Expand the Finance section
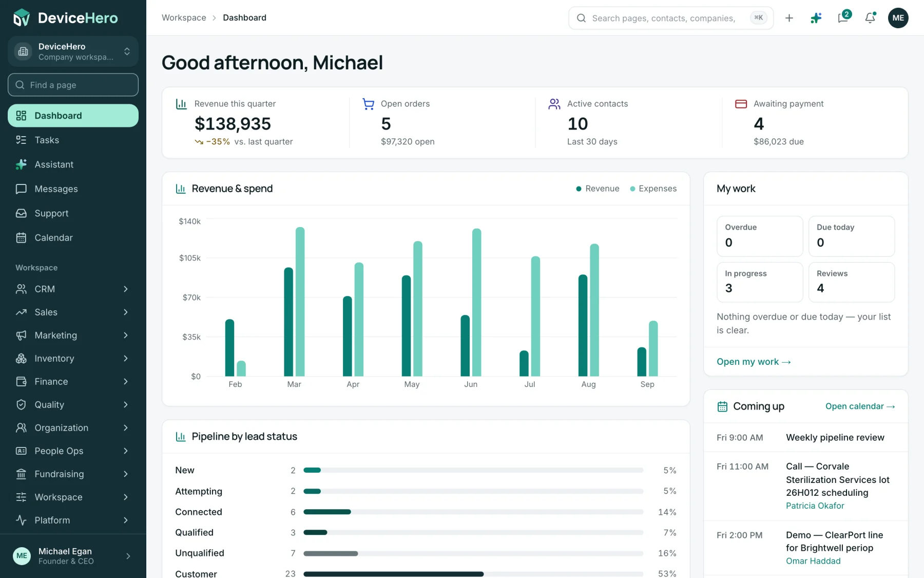The image size is (924, 578). tap(73, 381)
